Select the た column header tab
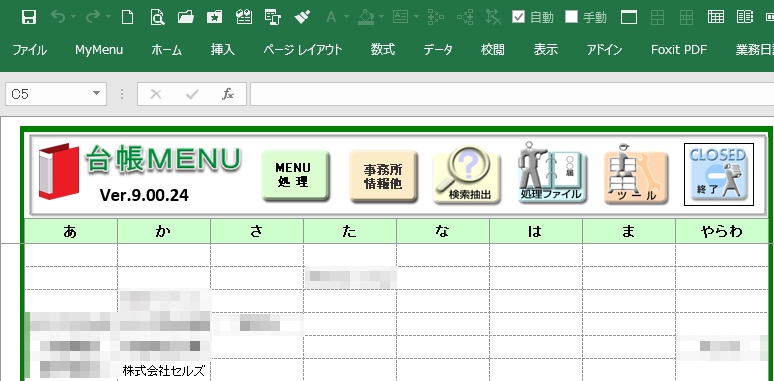This screenshot has width=774, height=381. tap(350, 231)
